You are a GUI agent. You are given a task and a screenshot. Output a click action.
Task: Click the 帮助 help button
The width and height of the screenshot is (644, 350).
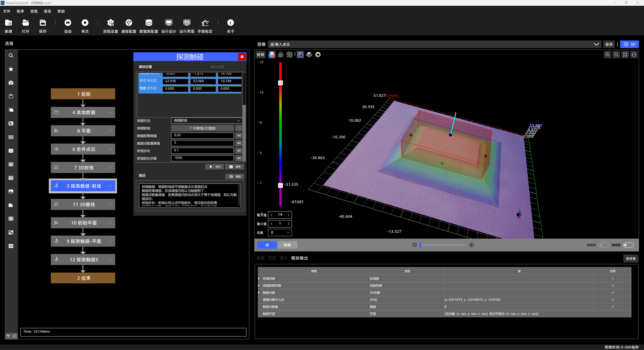(x=234, y=177)
